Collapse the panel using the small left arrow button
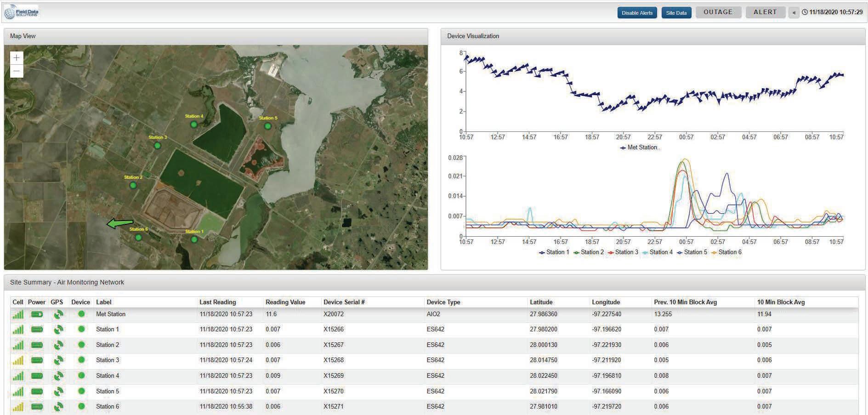This screenshot has height=415, width=868. [x=794, y=12]
